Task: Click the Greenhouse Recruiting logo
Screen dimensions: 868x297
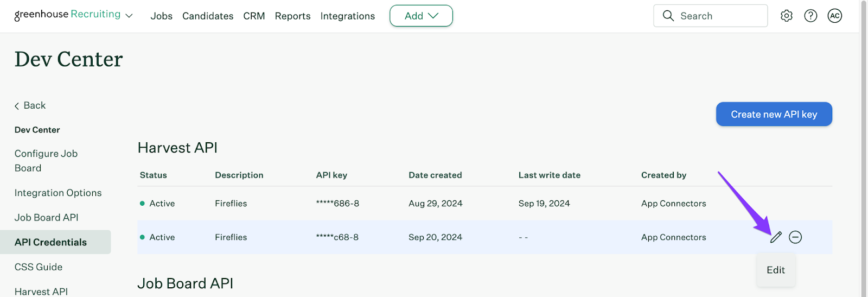Action: coord(67,15)
